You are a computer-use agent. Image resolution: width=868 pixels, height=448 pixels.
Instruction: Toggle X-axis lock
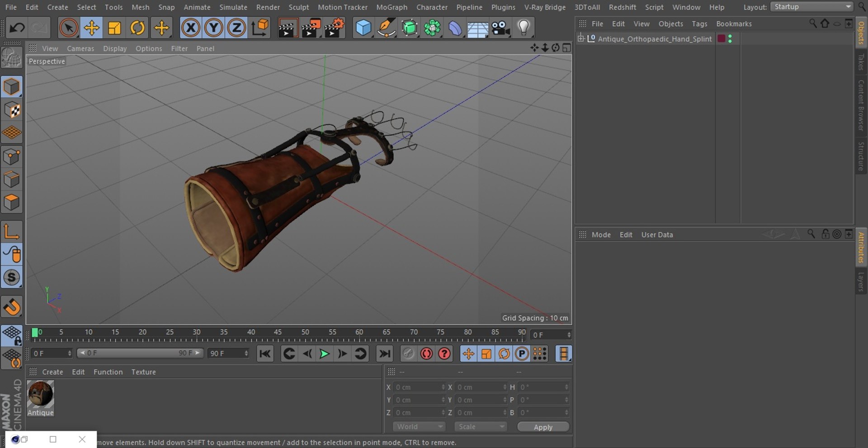[x=191, y=28]
